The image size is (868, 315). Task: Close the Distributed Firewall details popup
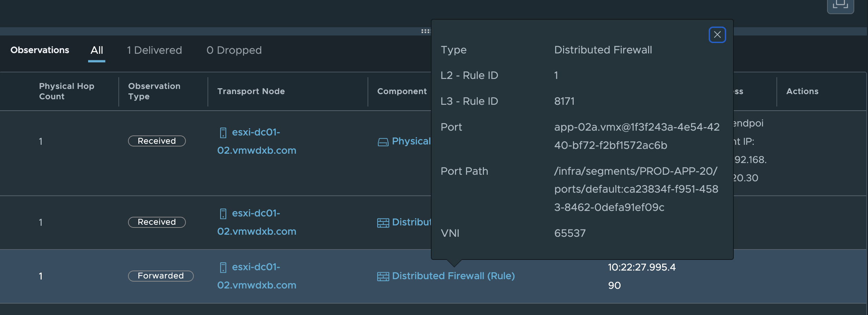pyautogui.click(x=717, y=35)
